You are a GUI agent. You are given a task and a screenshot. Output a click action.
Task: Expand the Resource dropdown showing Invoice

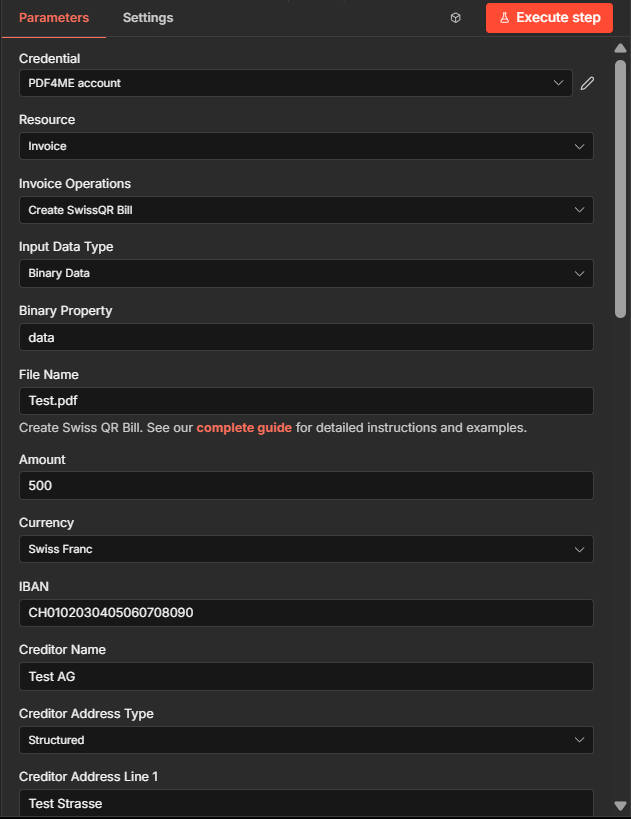[306, 146]
